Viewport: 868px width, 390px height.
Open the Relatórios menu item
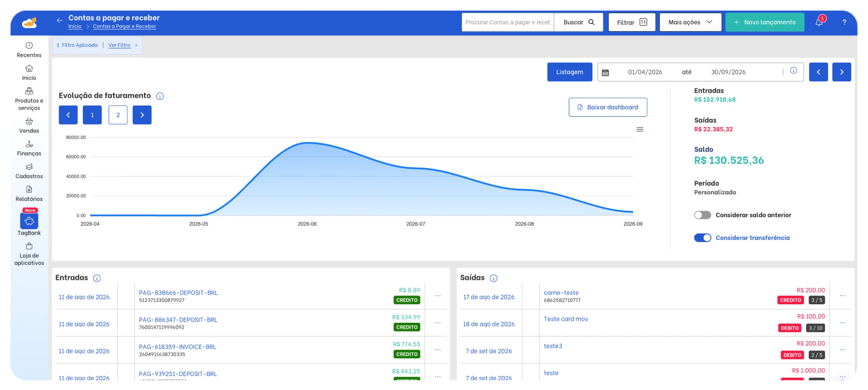[x=29, y=194]
